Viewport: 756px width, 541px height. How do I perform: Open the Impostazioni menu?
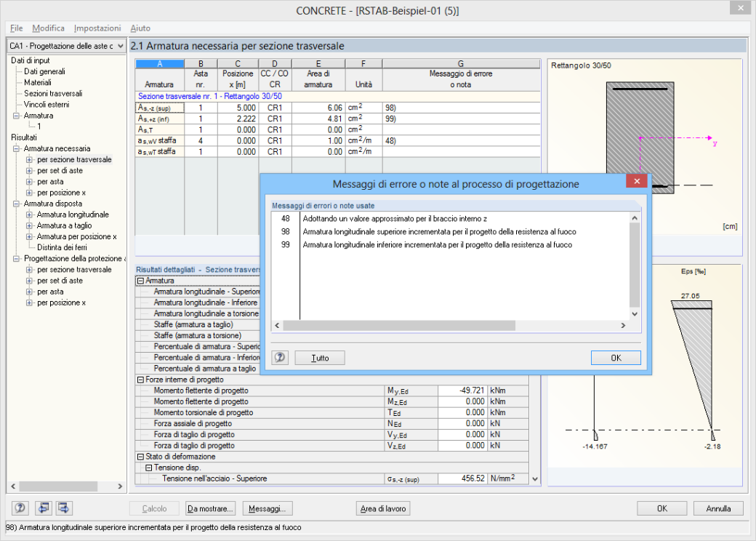pyautogui.click(x=97, y=28)
